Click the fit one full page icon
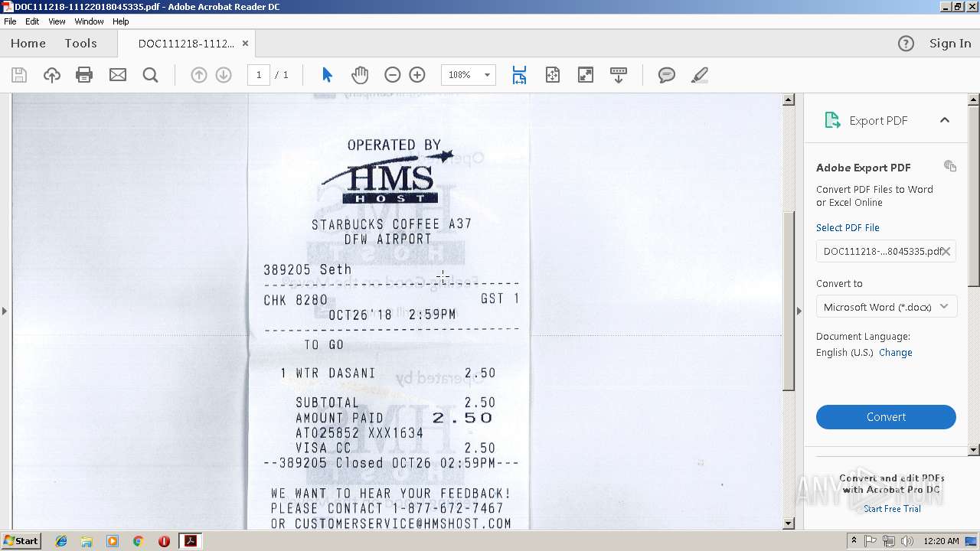Viewport: 980px width, 551px height. [x=553, y=75]
